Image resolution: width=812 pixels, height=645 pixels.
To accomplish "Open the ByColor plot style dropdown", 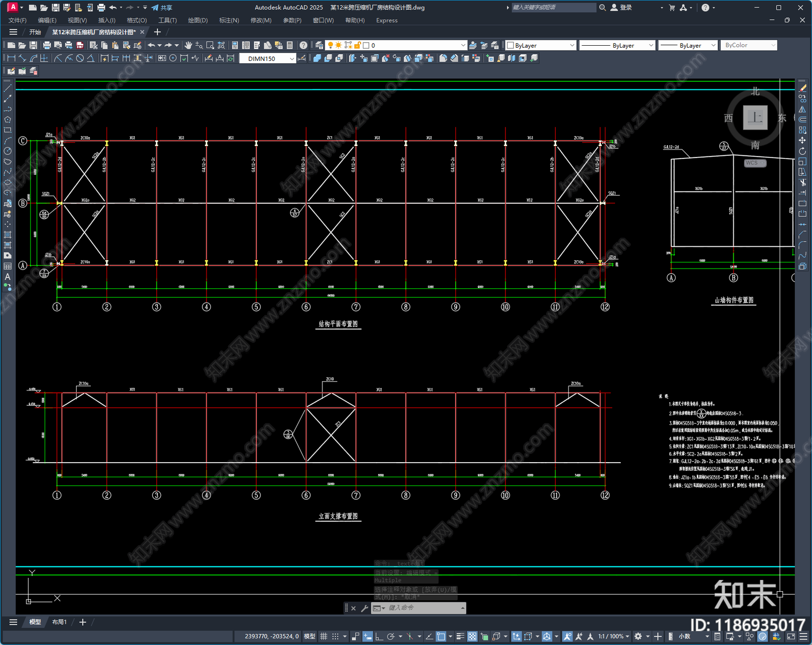I will (x=749, y=45).
